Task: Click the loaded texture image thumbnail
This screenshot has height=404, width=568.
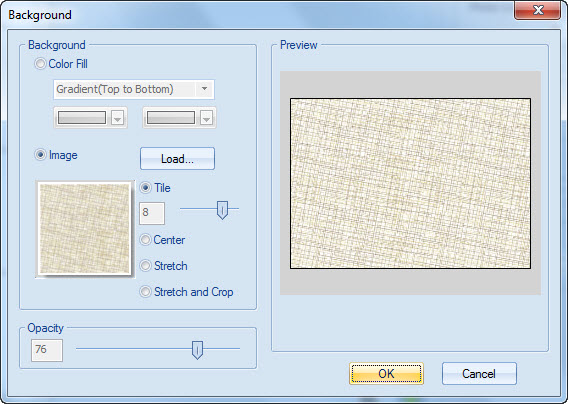Action: [85, 229]
